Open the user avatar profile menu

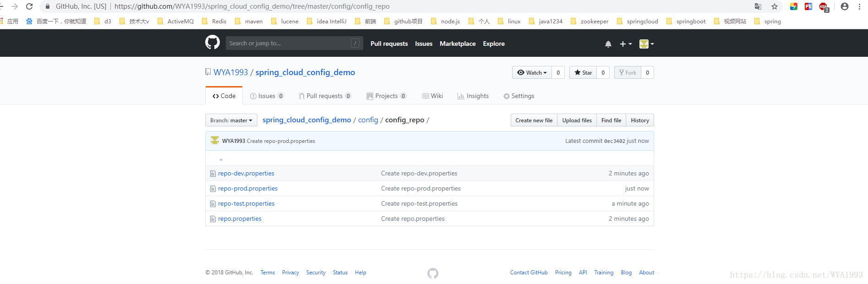[647, 44]
